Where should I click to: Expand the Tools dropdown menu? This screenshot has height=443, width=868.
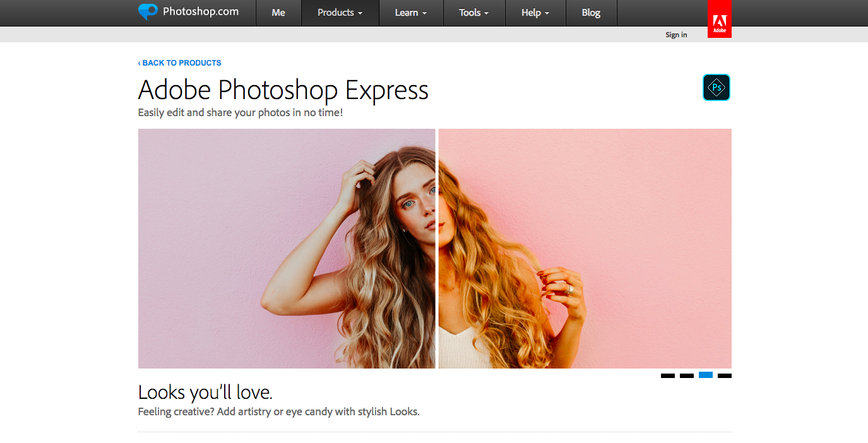click(x=474, y=13)
